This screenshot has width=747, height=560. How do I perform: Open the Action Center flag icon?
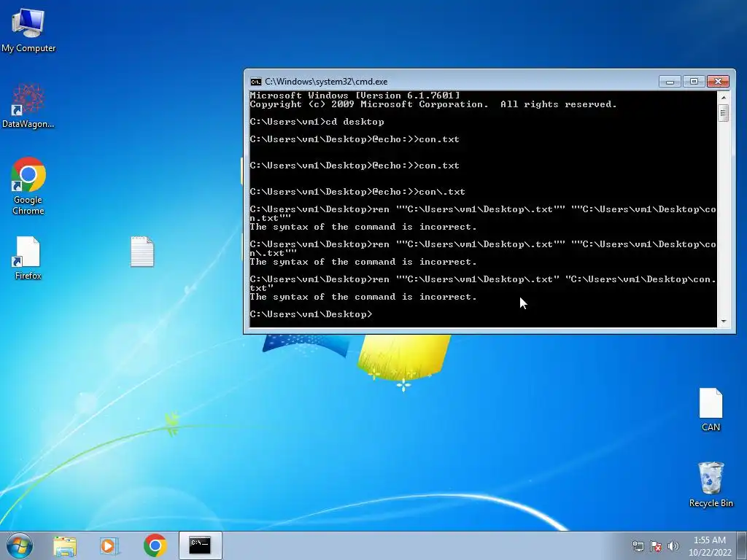tap(656, 546)
